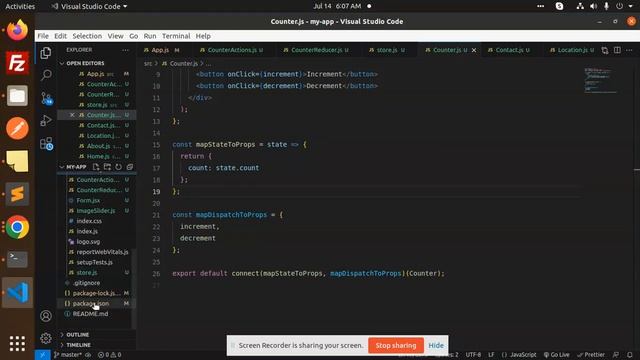Show Applications grid in the dock
This screenshot has width=640, height=360.
pyautogui.click(x=17, y=344)
